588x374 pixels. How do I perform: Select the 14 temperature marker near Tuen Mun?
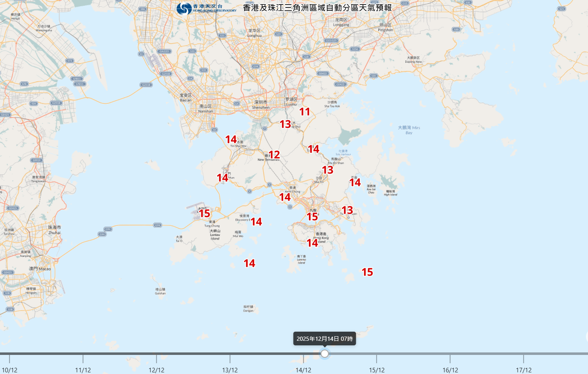point(223,178)
